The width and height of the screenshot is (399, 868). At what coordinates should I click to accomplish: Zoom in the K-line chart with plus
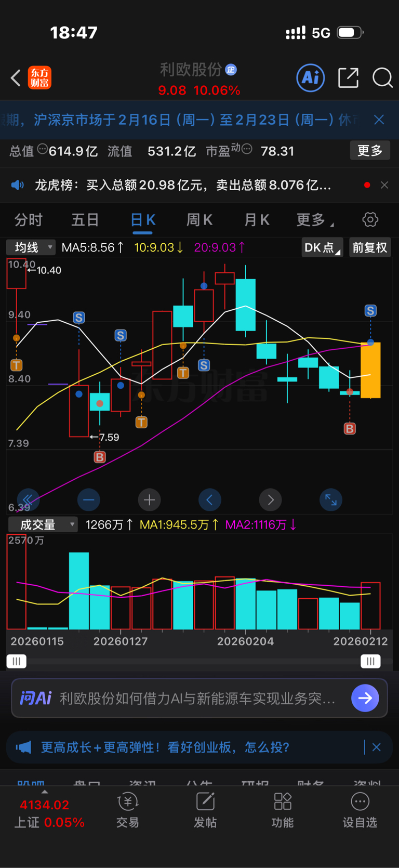[149, 500]
